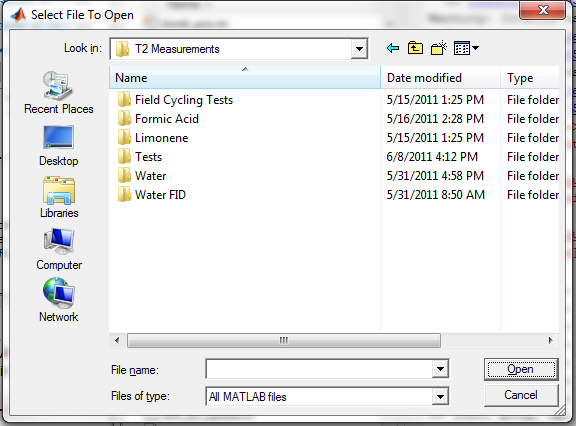
Task: Open Network in sidebar
Action: [59, 300]
